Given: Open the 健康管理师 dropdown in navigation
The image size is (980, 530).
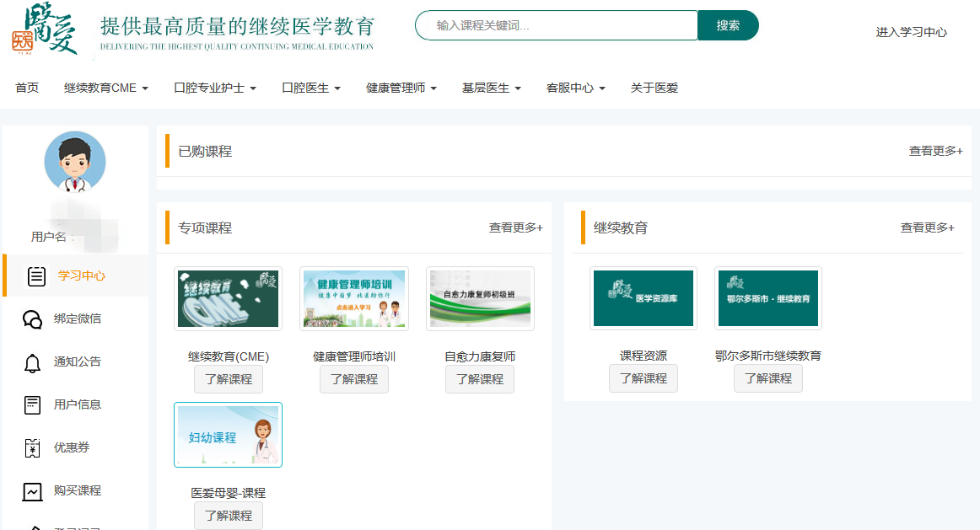Looking at the screenshot, I should point(401,88).
